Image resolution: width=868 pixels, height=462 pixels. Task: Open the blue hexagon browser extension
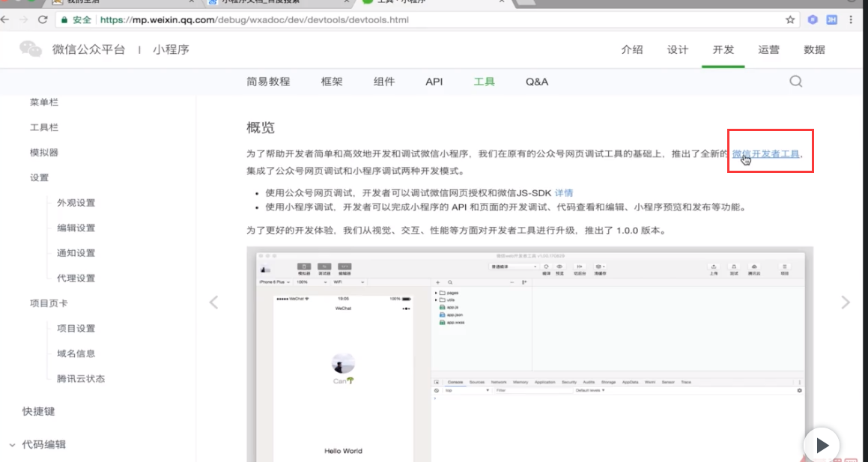coord(812,20)
